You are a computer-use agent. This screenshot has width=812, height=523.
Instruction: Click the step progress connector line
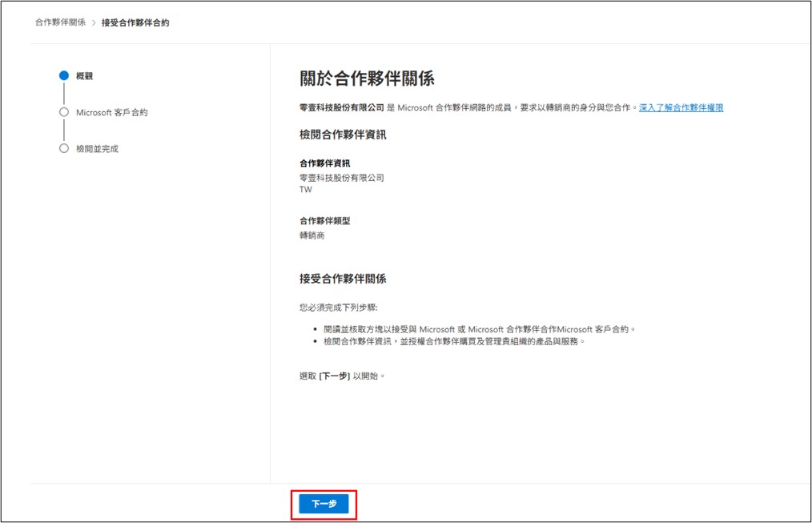pos(63,94)
